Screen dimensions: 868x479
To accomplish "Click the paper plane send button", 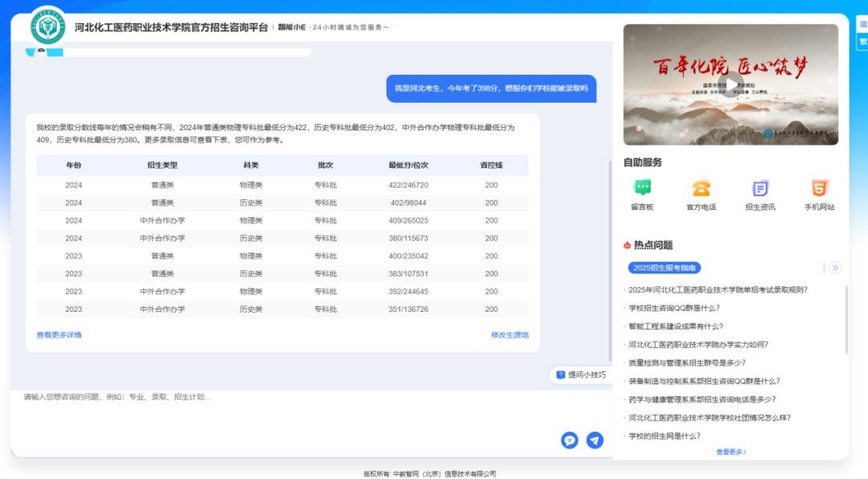I will point(595,440).
